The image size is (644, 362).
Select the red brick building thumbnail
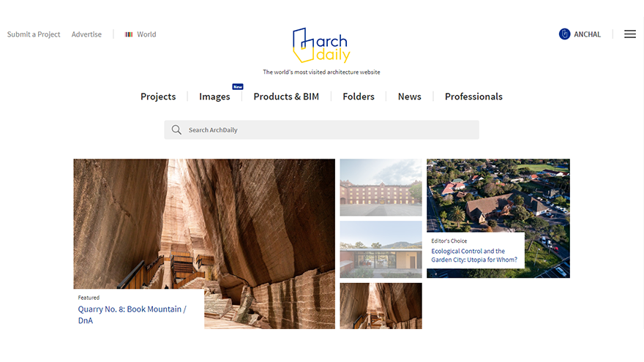[381, 187]
